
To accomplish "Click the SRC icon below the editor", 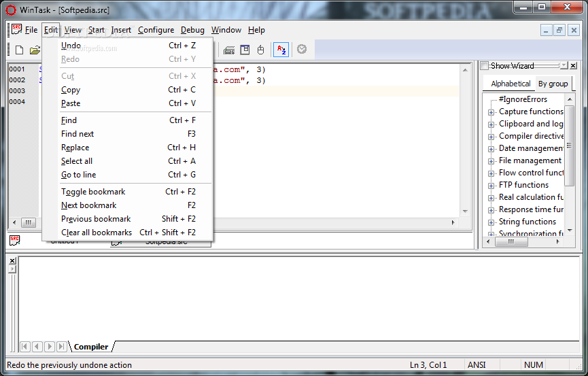I will pos(15,241).
